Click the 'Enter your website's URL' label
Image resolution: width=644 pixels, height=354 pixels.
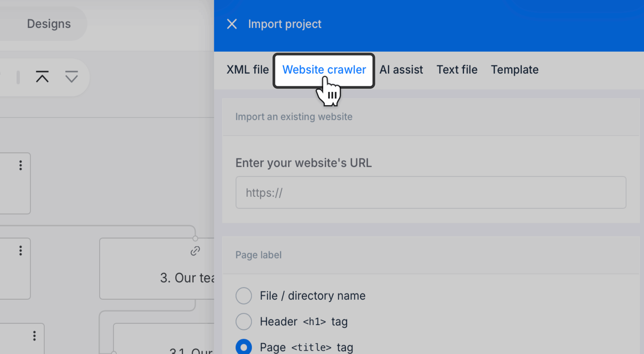point(303,163)
